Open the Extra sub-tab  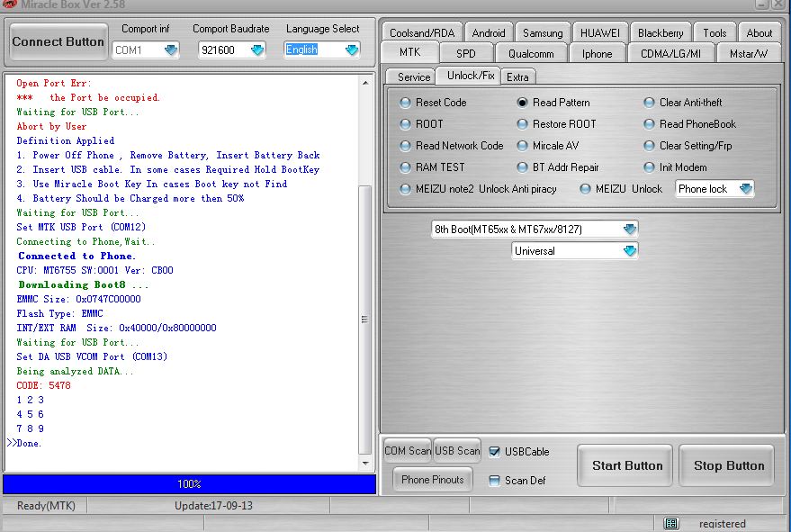click(517, 77)
